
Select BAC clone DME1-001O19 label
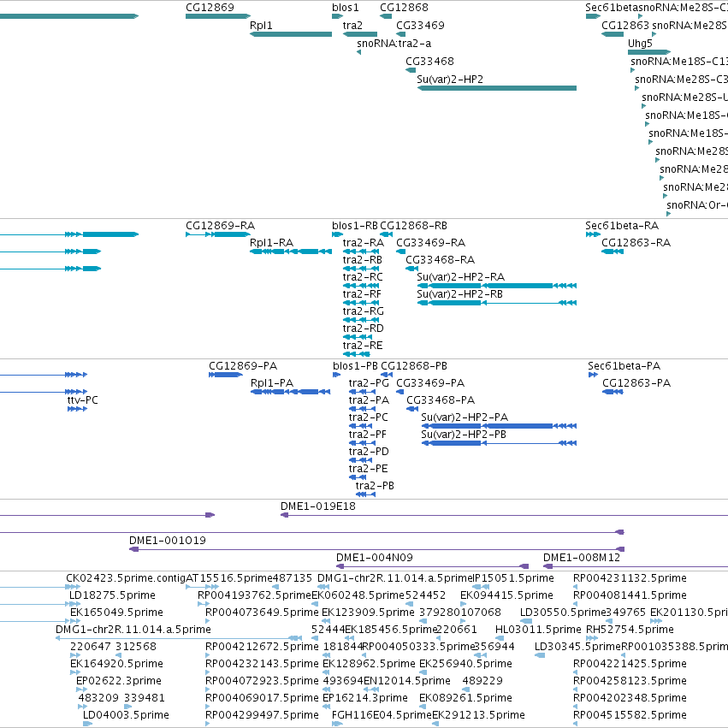click(x=167, y=541)
